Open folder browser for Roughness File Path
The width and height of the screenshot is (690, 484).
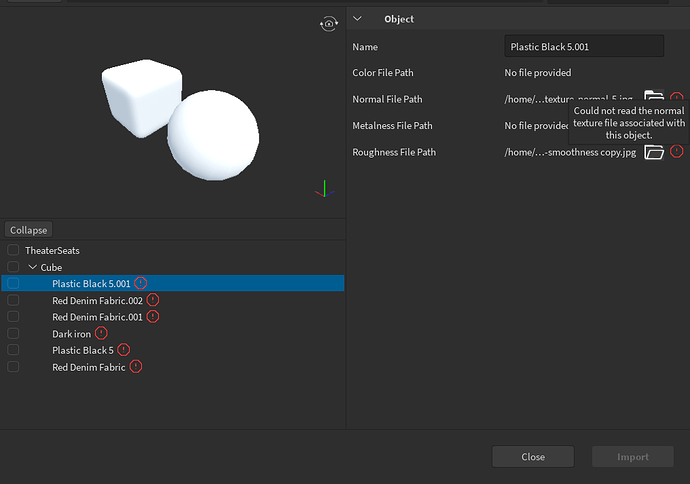(x=654, y=152)
